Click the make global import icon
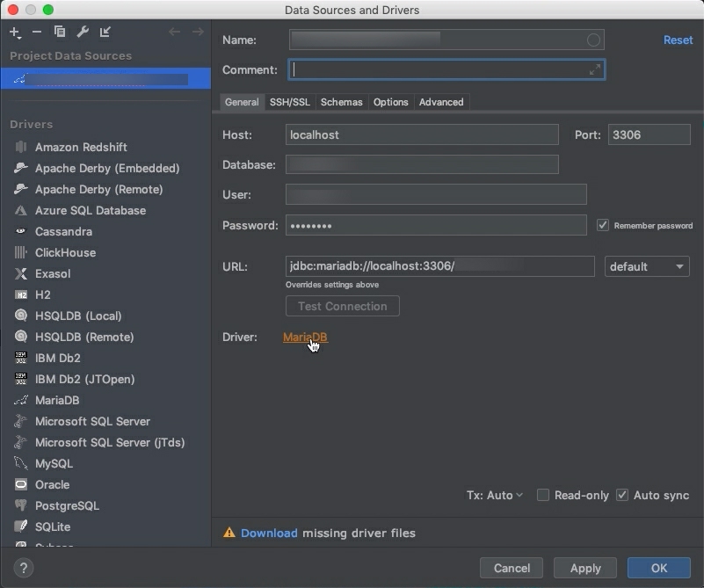 (x=105, y=32)
